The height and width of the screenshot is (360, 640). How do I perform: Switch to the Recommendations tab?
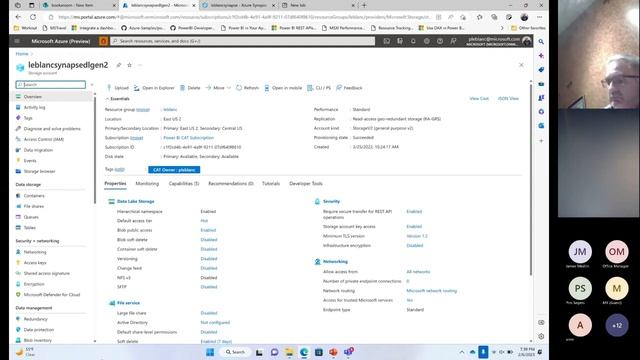231,184
